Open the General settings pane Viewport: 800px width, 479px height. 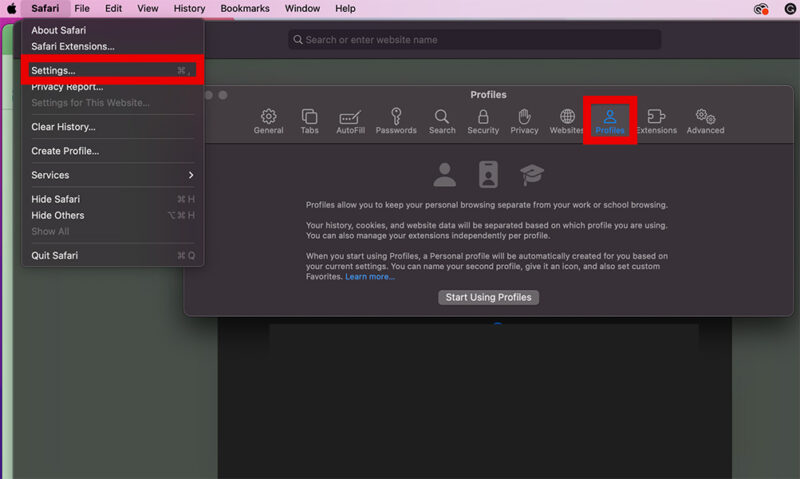pos(268,121)
